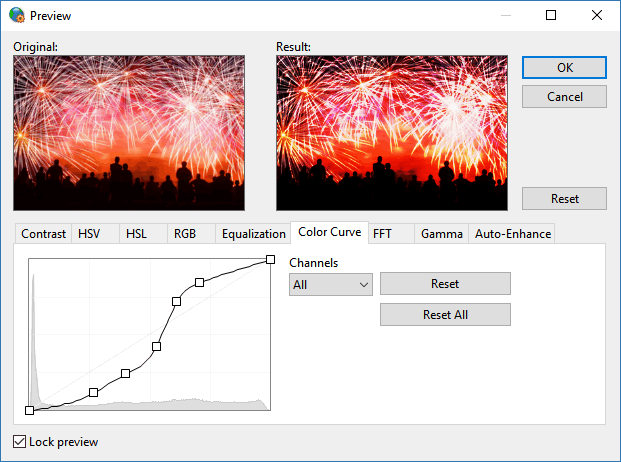Go to the Equalization tab

point(253,234)
